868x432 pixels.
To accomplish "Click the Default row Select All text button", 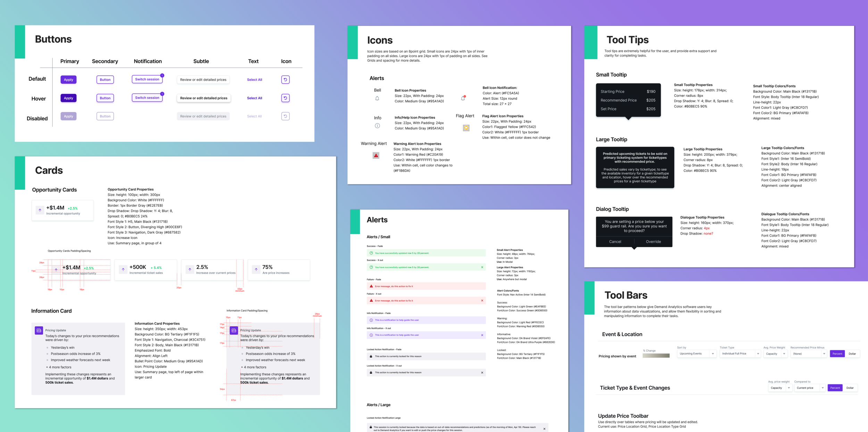I will [254, 80].
